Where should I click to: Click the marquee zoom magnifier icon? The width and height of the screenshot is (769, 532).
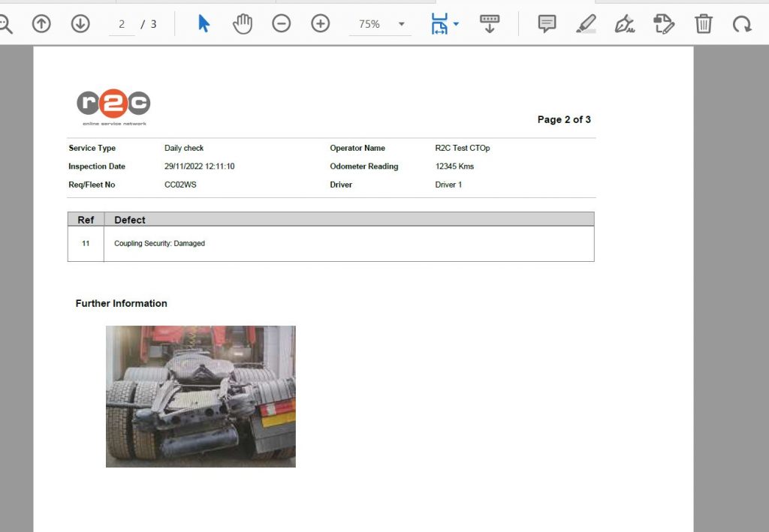(6, 23)
